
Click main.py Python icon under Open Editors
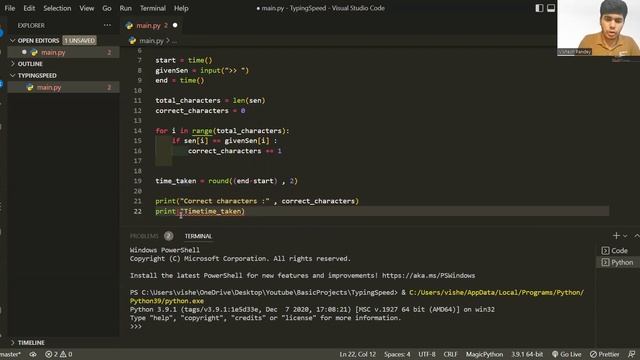point(34,52)
